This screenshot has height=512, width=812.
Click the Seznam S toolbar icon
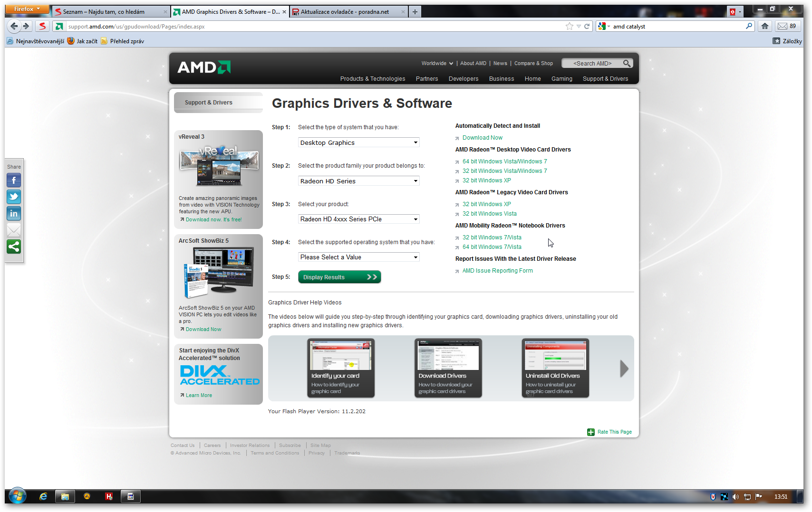point(42,26)
